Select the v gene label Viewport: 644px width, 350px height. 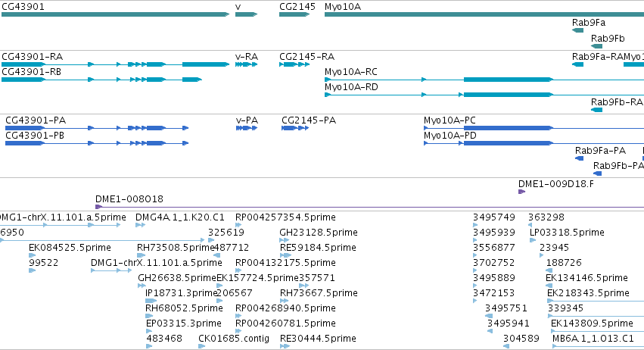[x=238, y=7]
